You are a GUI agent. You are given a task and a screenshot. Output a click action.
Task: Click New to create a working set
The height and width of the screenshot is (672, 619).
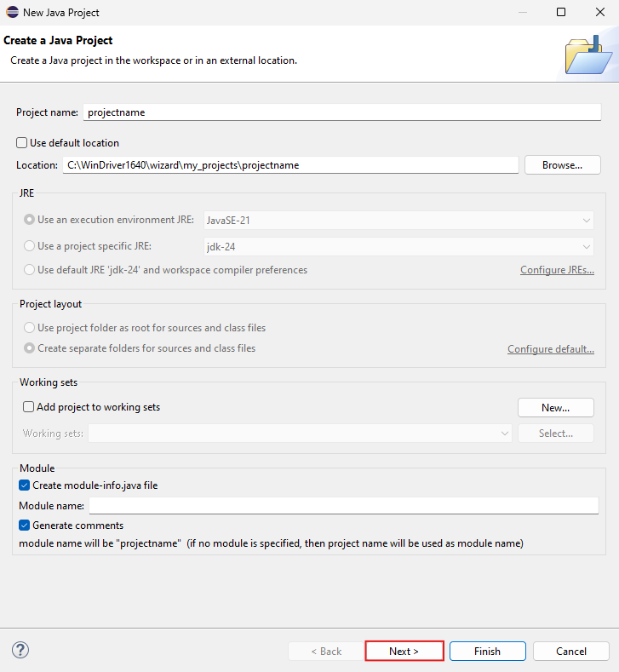(555, 408)
